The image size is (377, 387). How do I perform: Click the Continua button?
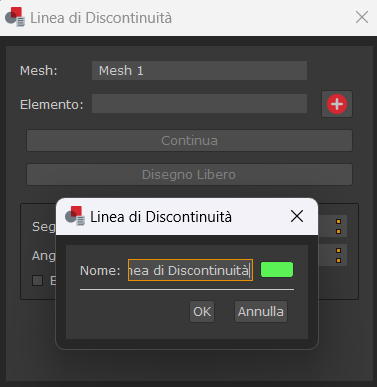(x=189, y=141)
